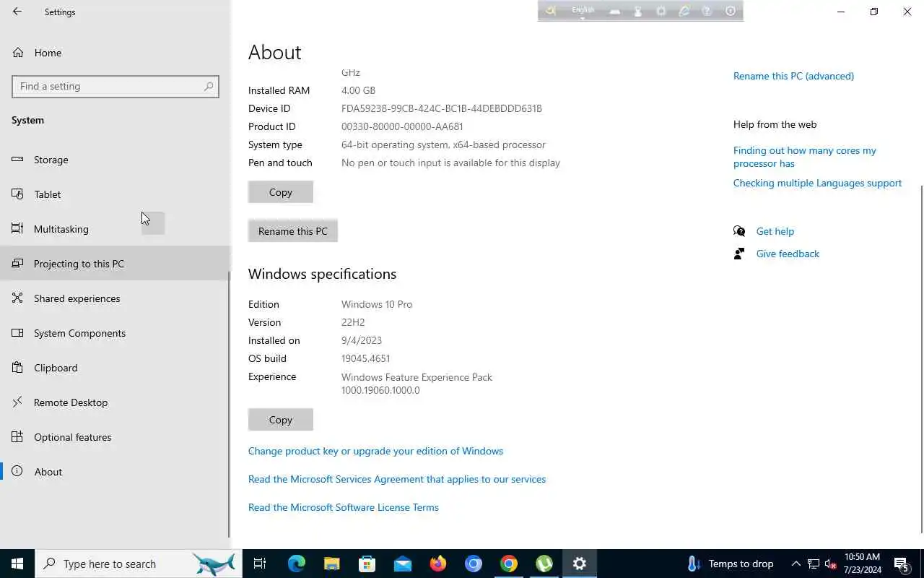
Task: Select About in the sidebar
Action: [115, 472]
